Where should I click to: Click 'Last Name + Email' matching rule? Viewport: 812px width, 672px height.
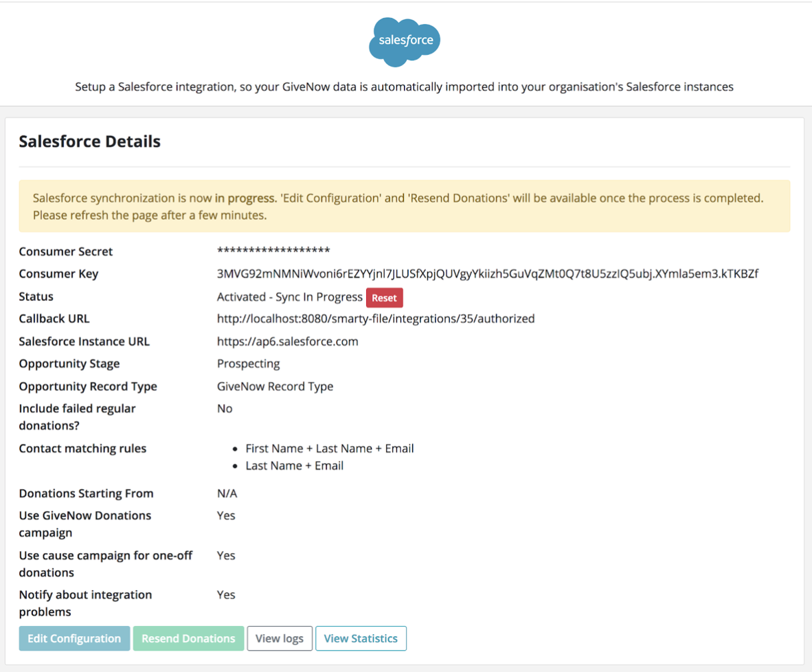point(295,466)
